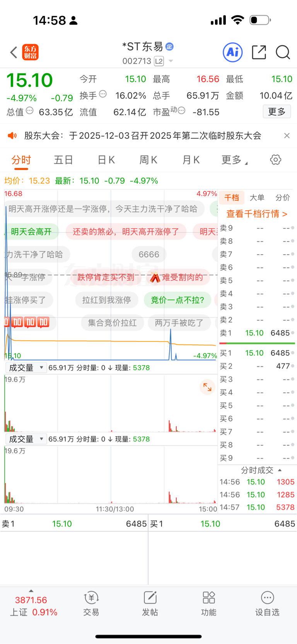The width and height of the screenshot is (297, 644).
Task: Open the search magnifier icon
Action: 283,52
